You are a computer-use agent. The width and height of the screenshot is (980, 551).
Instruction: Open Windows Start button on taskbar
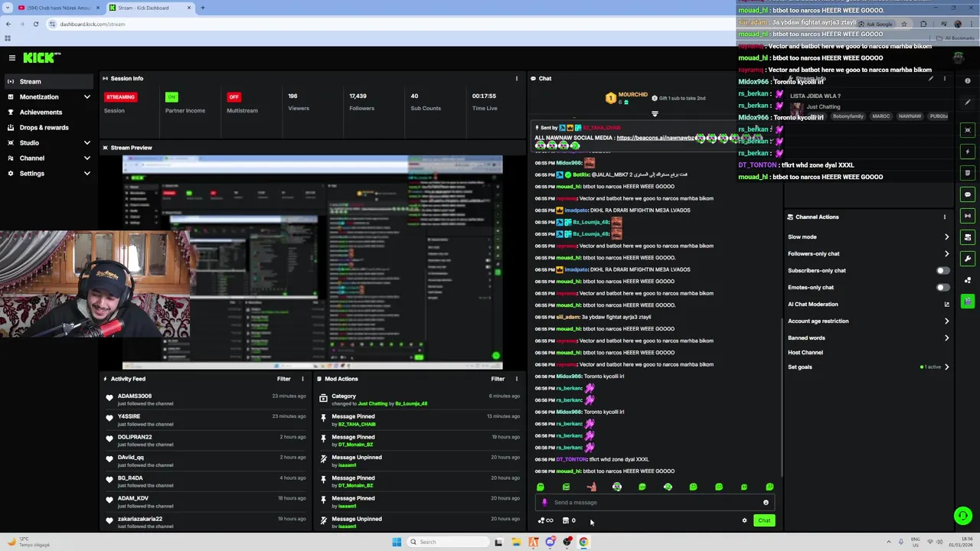(397, 542)
